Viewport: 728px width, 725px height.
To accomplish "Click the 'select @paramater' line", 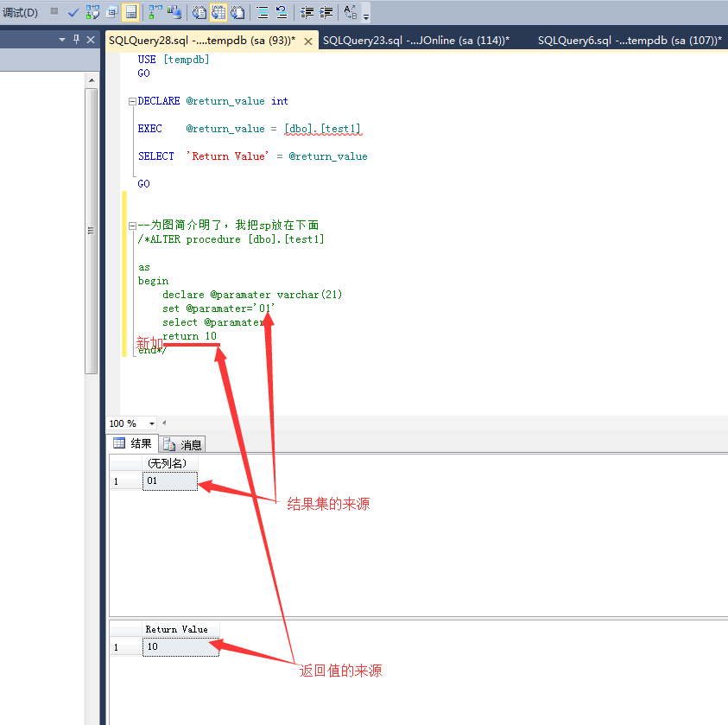I will (x=213, y=322).
